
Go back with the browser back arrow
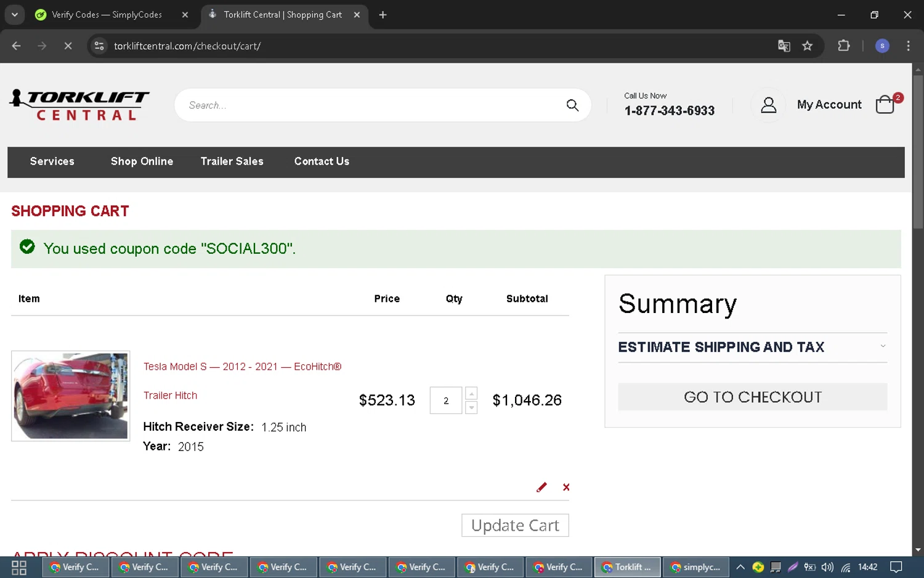[17, 46]
